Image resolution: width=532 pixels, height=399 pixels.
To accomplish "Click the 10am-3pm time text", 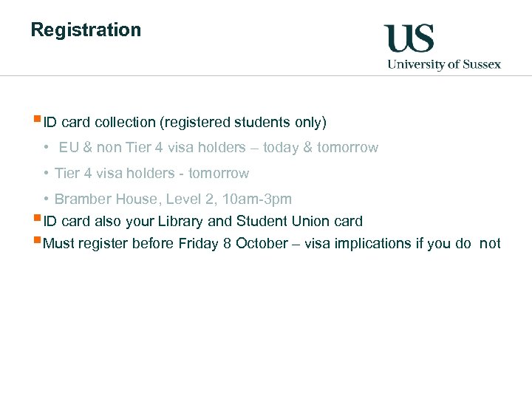I will coord(257,199).
